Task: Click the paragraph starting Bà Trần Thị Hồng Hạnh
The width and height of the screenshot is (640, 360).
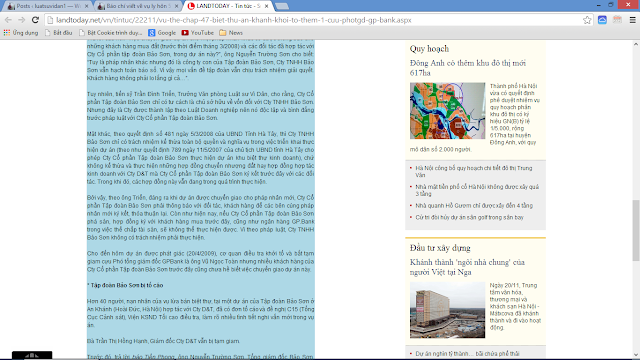Action: click(x=164, y=341)
